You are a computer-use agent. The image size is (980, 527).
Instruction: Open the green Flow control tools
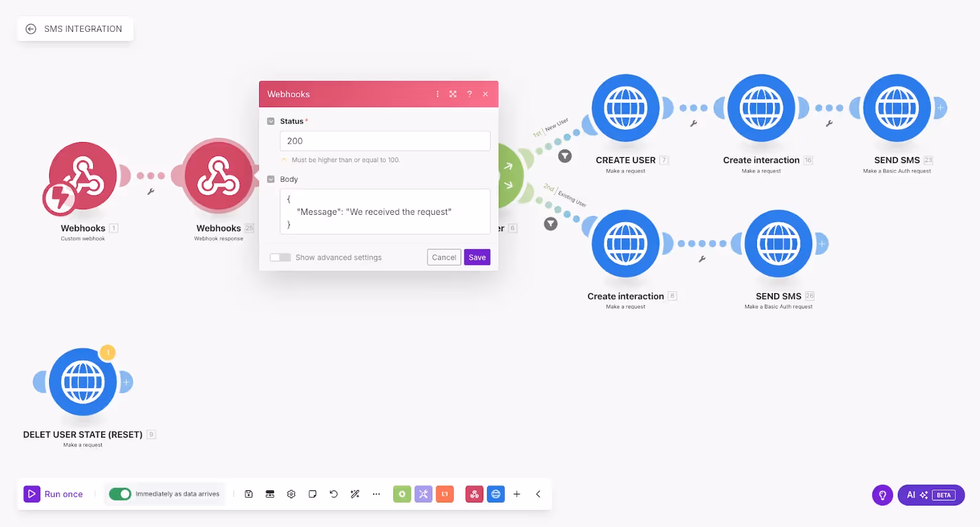point(402,494)
